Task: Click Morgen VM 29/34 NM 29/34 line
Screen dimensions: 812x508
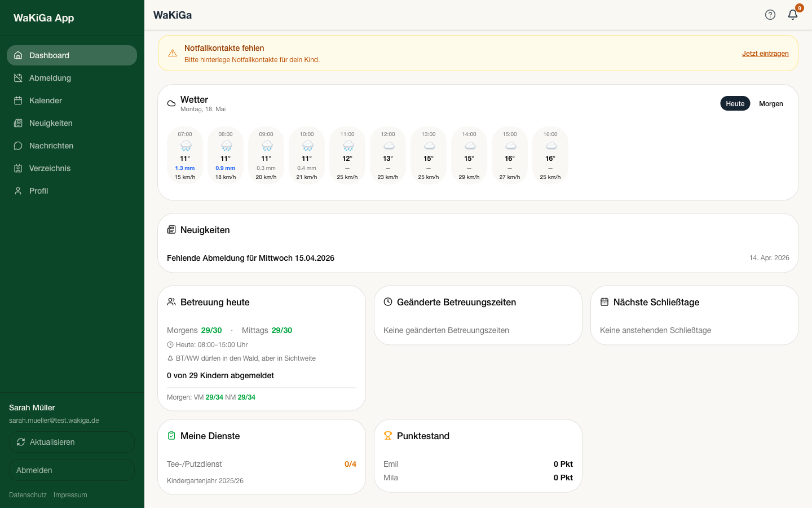Action: [x=211, y=397]
